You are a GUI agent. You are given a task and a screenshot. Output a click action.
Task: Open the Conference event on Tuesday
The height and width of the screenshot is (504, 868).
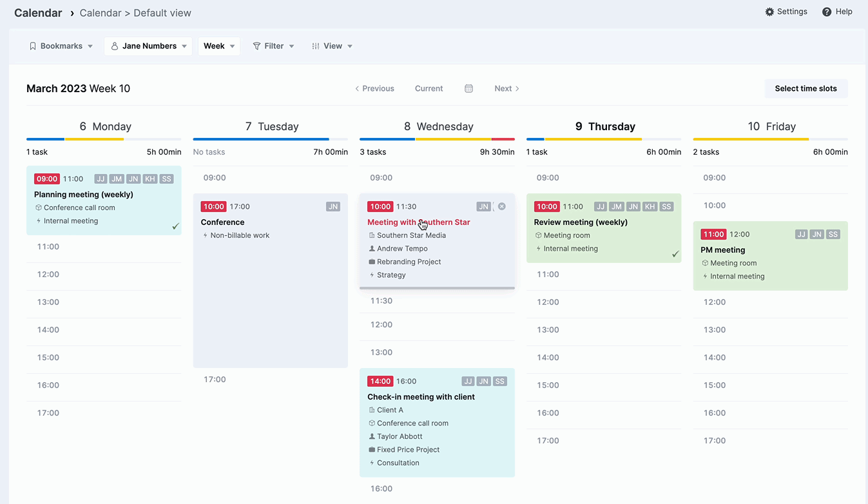click(271, 281)
